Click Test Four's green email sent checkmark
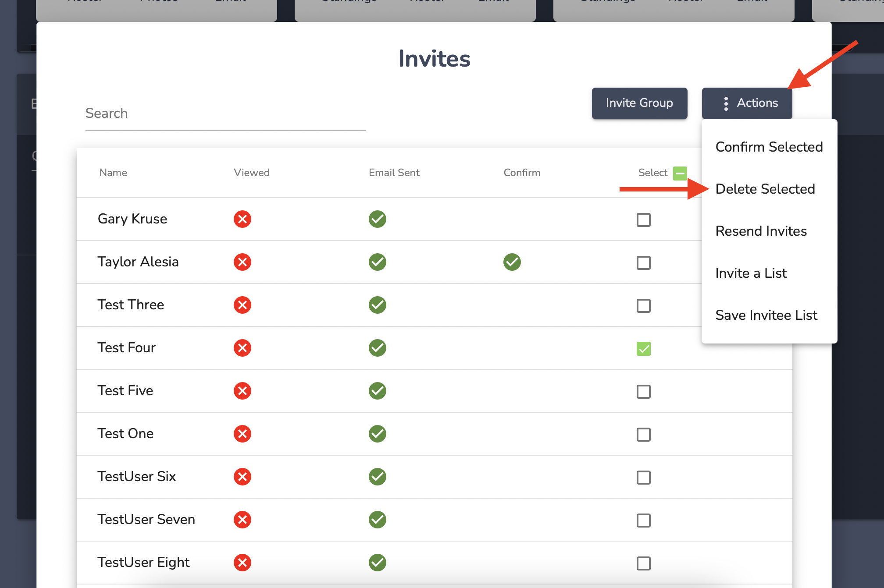This screenshot has width=884, height=588. tap(378, 348)
